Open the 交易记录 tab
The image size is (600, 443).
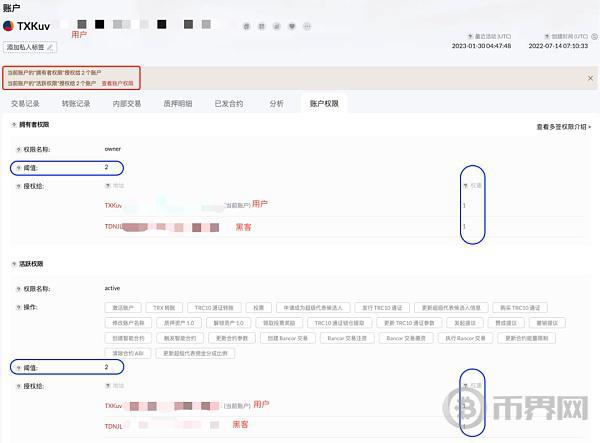[x=25, y=103]
